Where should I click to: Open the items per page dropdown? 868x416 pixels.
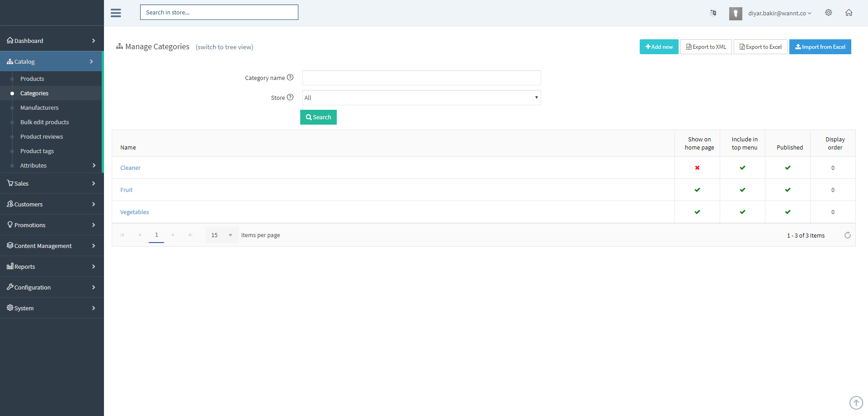(x=222, y=235)
